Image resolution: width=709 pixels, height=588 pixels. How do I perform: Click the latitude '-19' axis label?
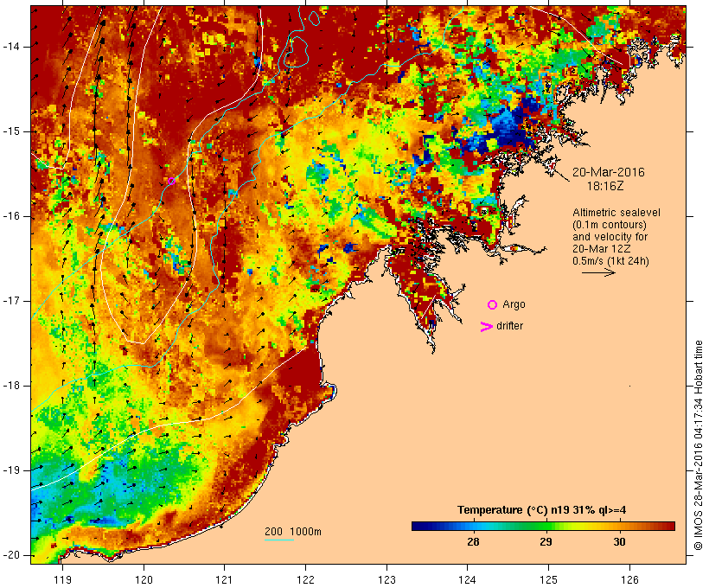click(11, 470)
